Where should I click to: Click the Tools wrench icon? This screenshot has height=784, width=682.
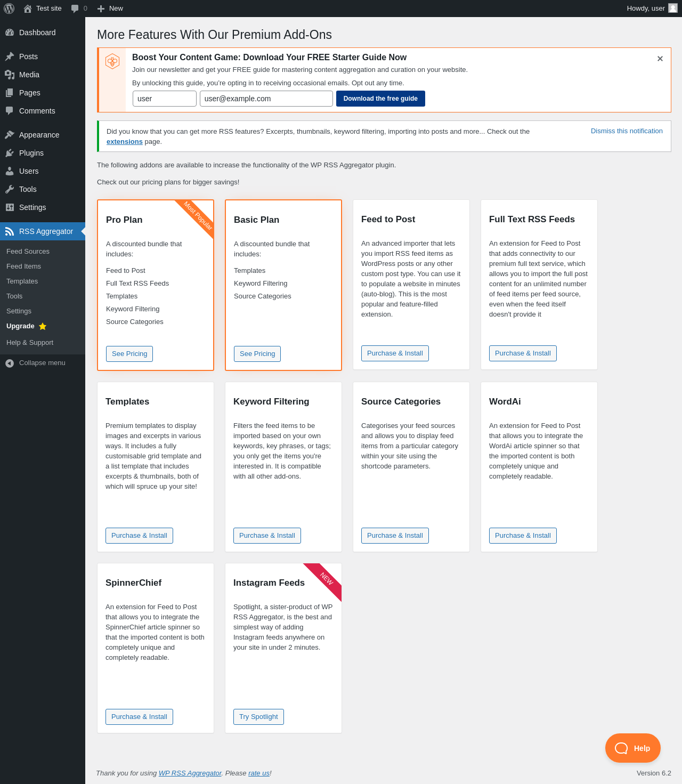click(10, 189)
